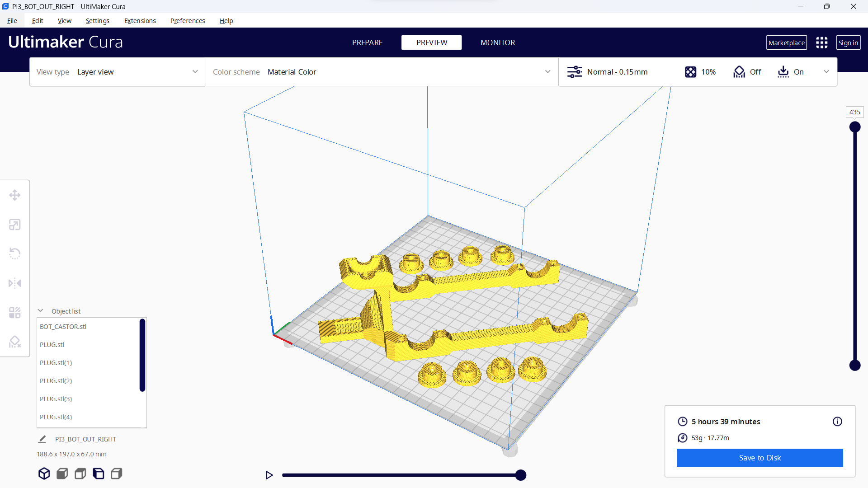This screenshot has height=488, width=868.
Task: Edit project name with pencil icon
Action: (x=42, y=439)
